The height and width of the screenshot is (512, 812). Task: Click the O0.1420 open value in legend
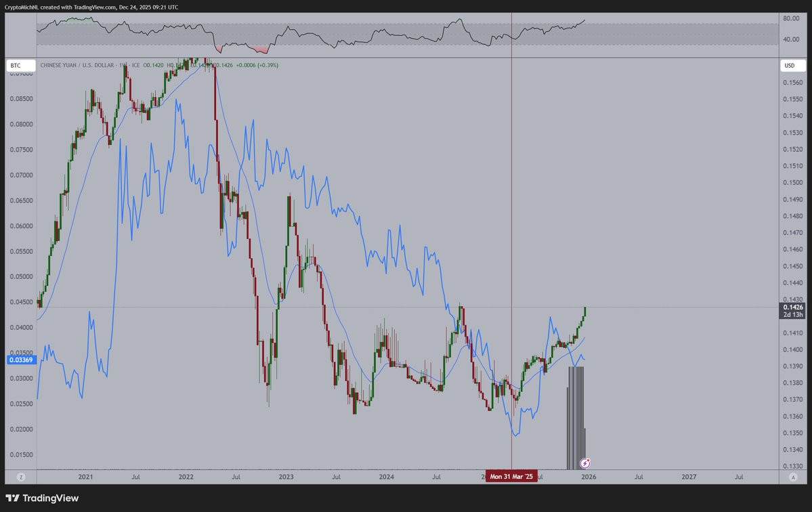pos(153,65)
